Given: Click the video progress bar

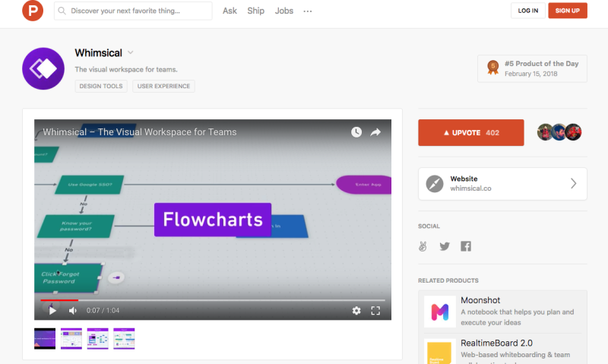Looking at the screenshot, I should [213, 300].
